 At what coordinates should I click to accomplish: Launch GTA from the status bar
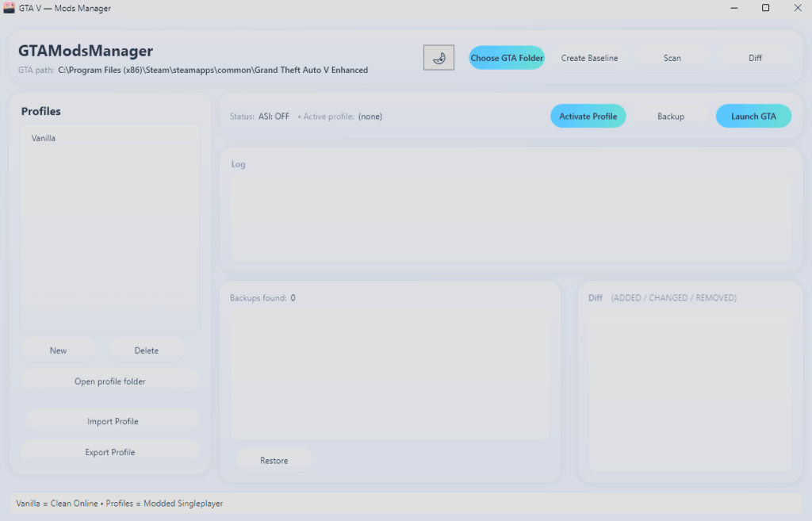(753, 116)
